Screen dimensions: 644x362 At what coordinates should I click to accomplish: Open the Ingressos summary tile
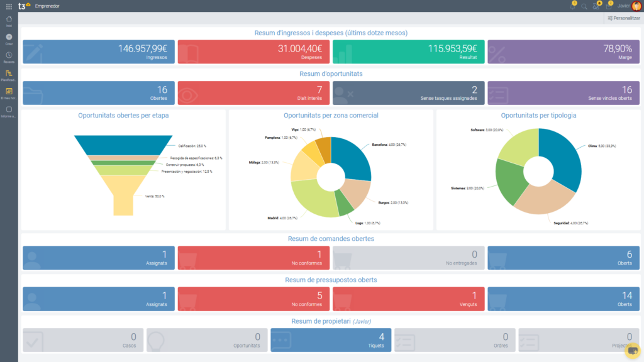(99, 52)
